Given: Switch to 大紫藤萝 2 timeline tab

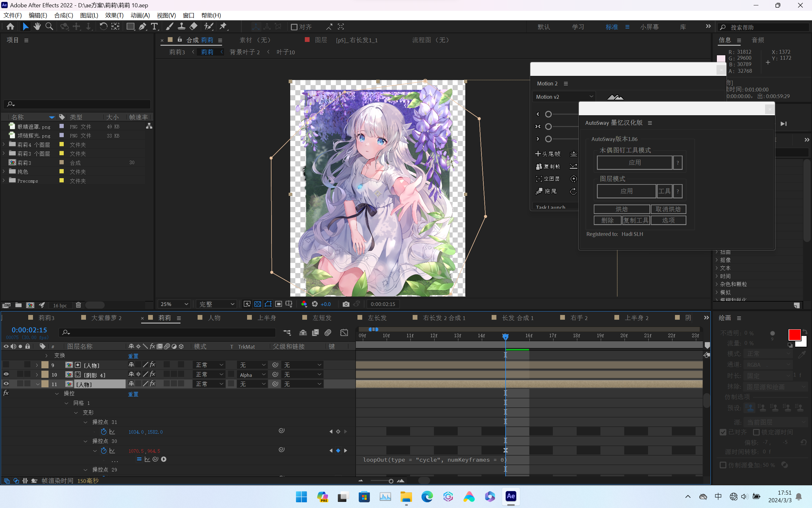Looking at the screenshot, I should coord(106,318).
